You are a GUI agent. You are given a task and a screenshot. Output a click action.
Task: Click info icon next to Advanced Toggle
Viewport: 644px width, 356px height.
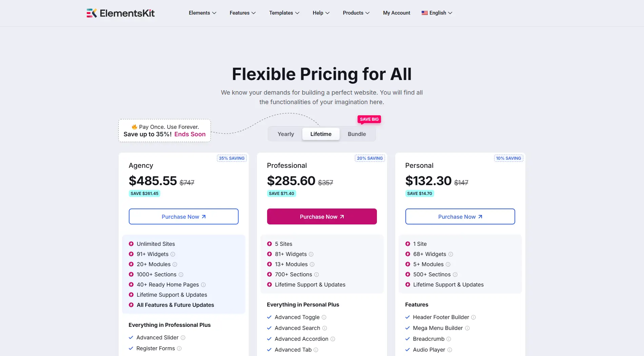[x=324, y=317]
